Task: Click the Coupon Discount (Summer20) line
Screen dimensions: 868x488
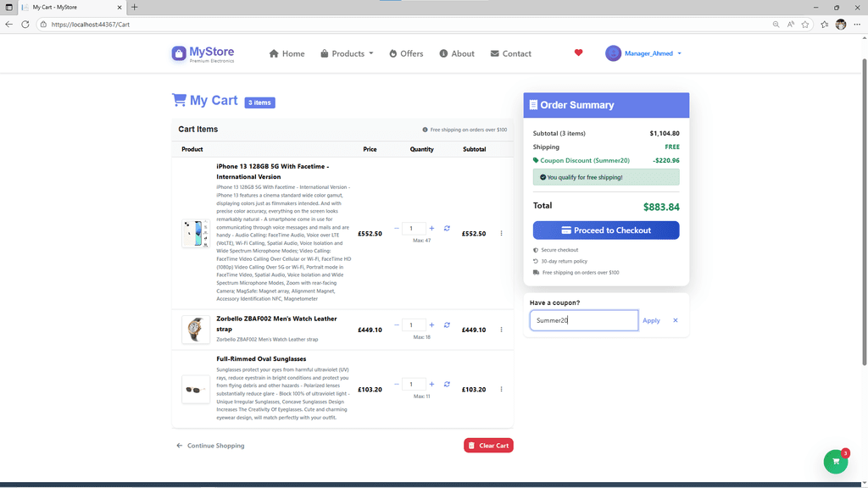Action: coord(606,160)
